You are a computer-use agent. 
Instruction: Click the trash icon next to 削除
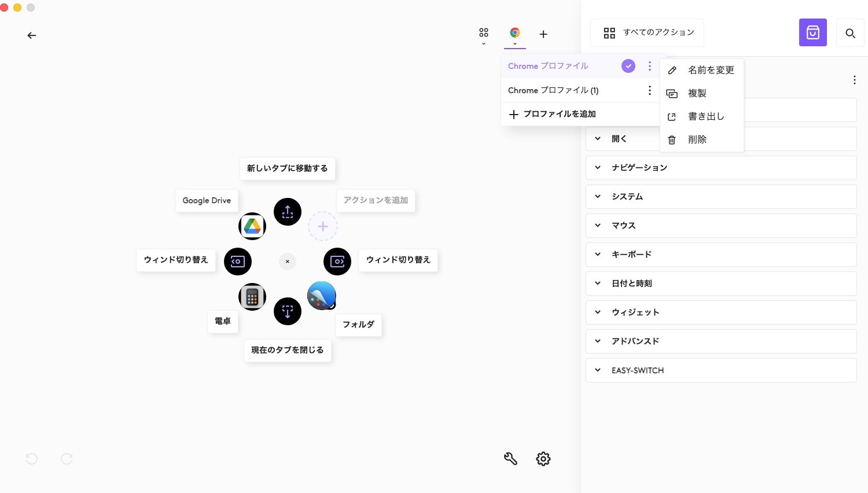pyautogui.click(x=672, y=139)
